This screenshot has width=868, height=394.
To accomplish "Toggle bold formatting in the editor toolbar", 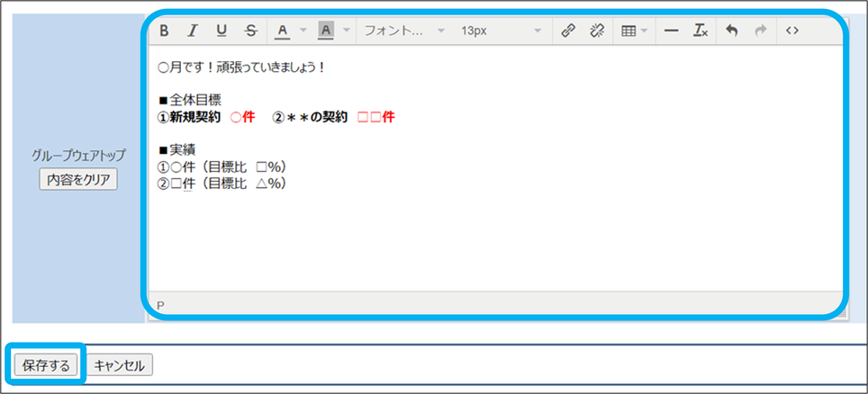I will (x=164, y=31).
